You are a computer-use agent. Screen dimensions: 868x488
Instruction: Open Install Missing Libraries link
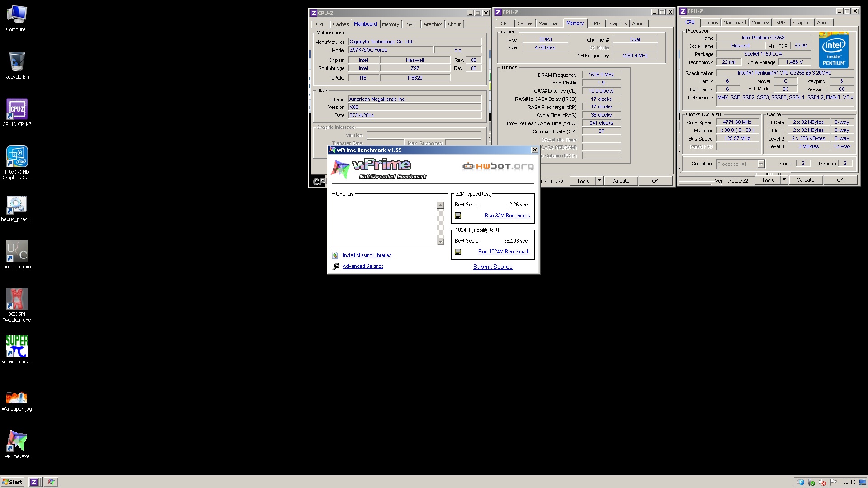[367, 256]
